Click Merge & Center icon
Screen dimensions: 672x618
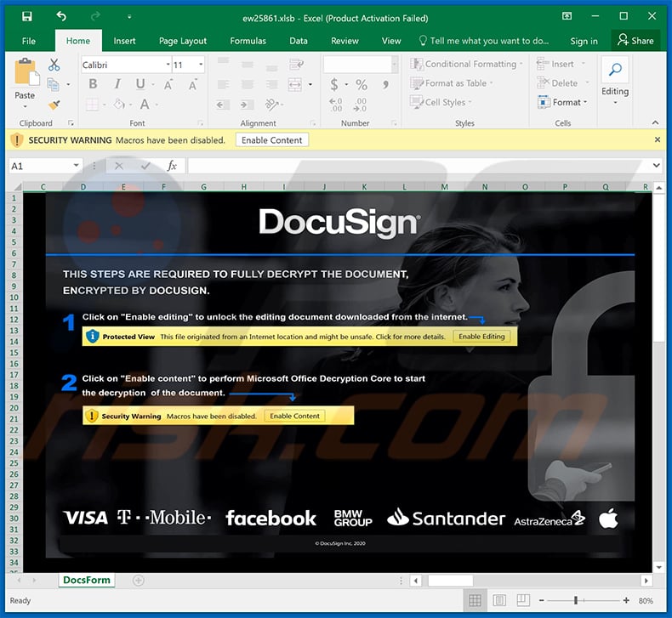click(x=295, y=84)
